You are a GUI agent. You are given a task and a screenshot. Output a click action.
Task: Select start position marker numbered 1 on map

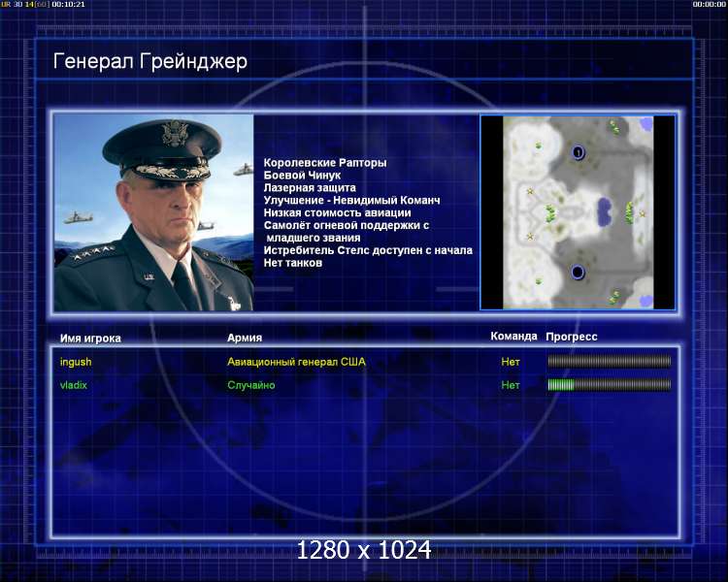[x=579, y=151]
